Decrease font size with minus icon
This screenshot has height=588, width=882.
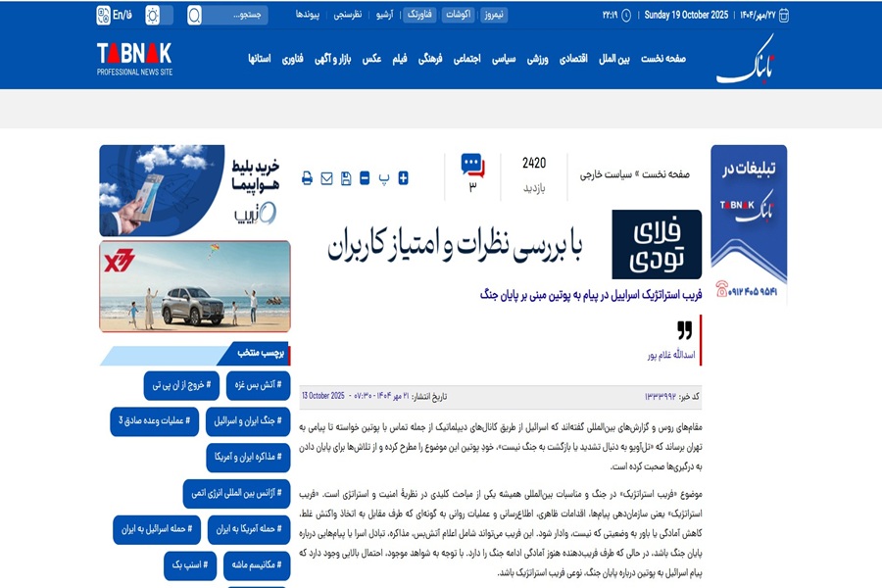click(x=365, y=178)
